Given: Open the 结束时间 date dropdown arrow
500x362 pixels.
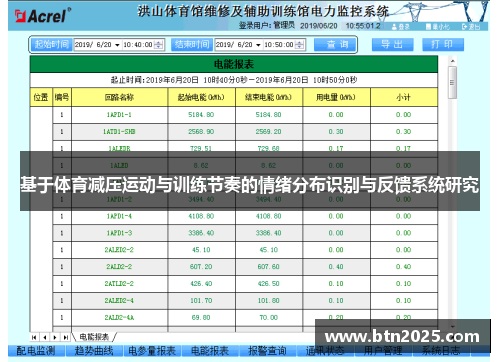Looking at the screenshot, I should 258,45.
